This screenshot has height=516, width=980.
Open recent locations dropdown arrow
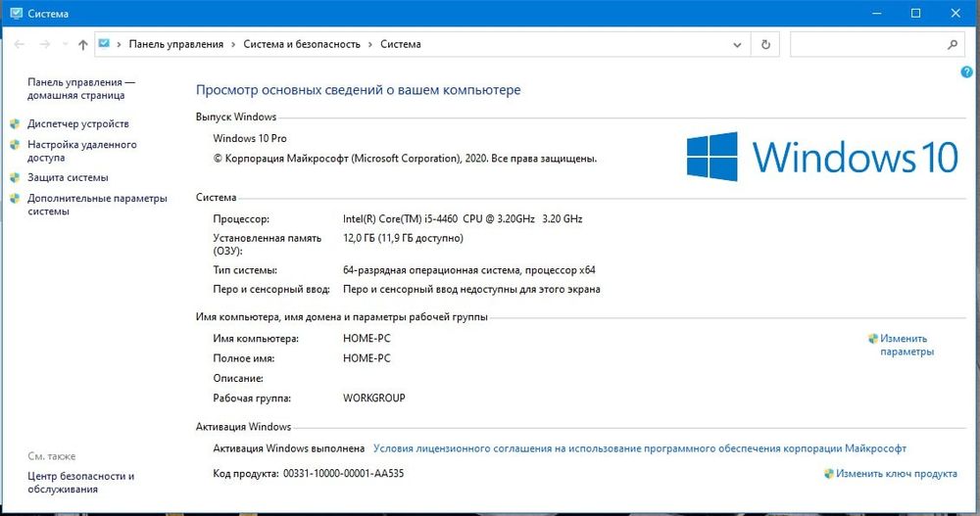pos(65,44)
